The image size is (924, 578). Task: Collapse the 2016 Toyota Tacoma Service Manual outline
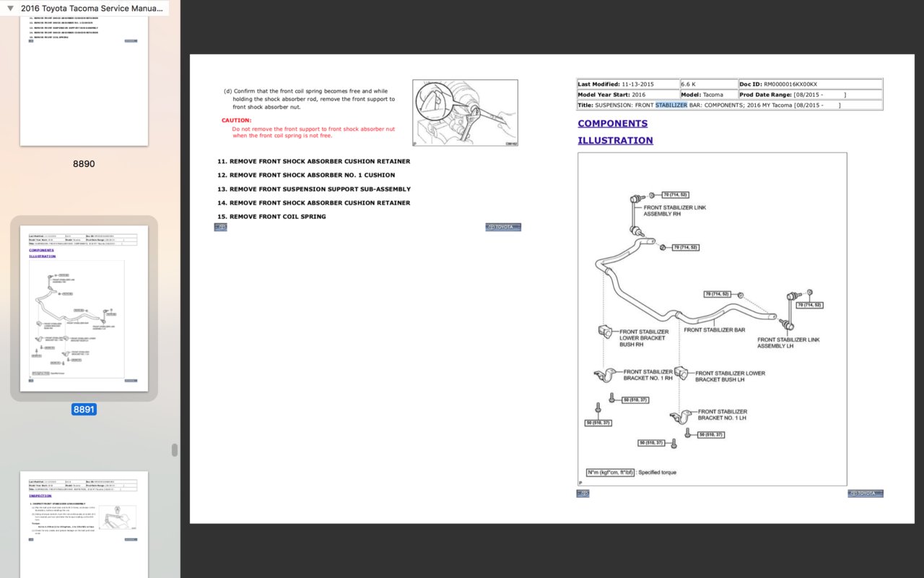coord(10,8)
